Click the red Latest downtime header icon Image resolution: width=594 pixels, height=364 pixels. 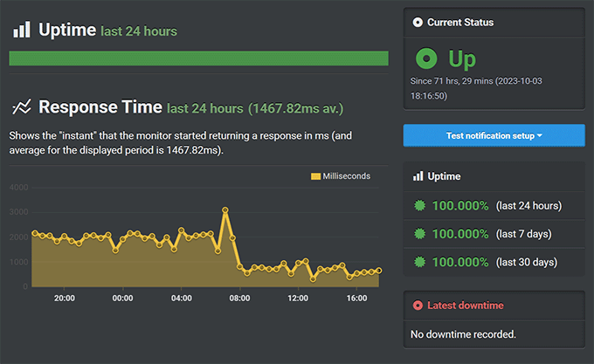click(418, 306)
